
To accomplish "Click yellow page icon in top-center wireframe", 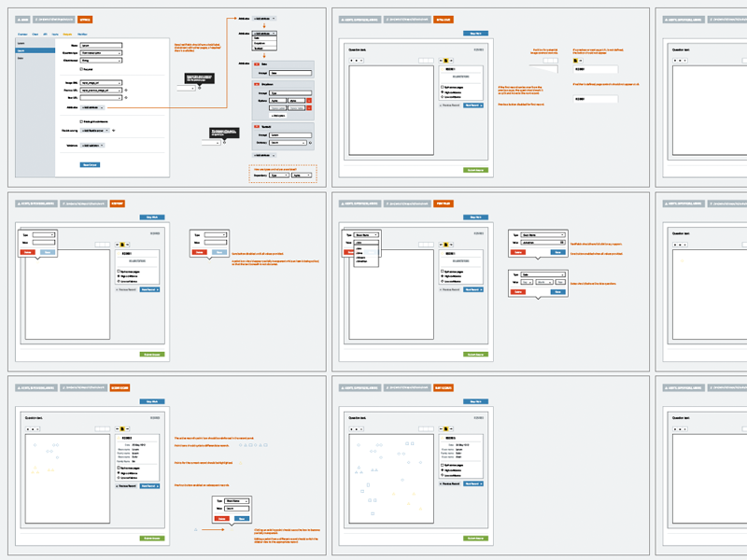I will 446,61.
